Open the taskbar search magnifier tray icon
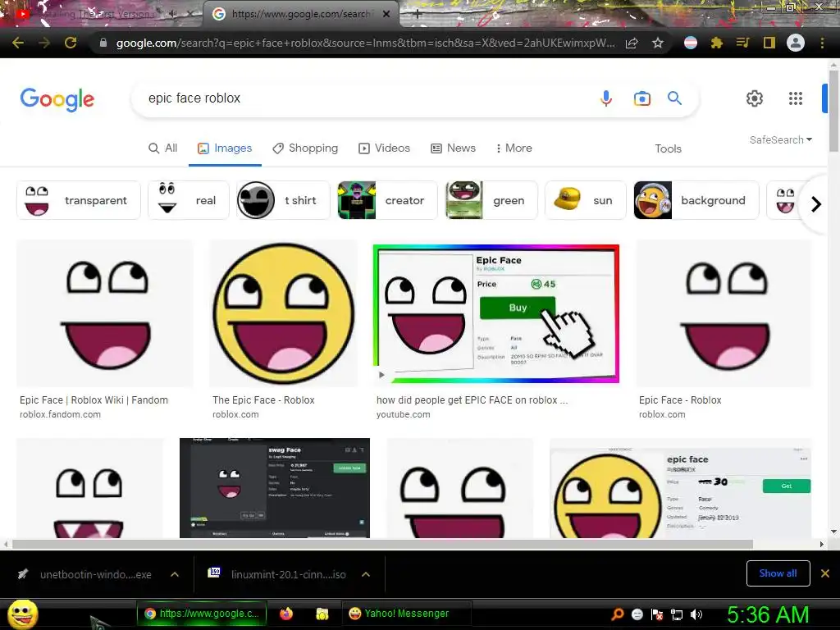The height and width of the screenshot is (630, 840). pos(617,614)
